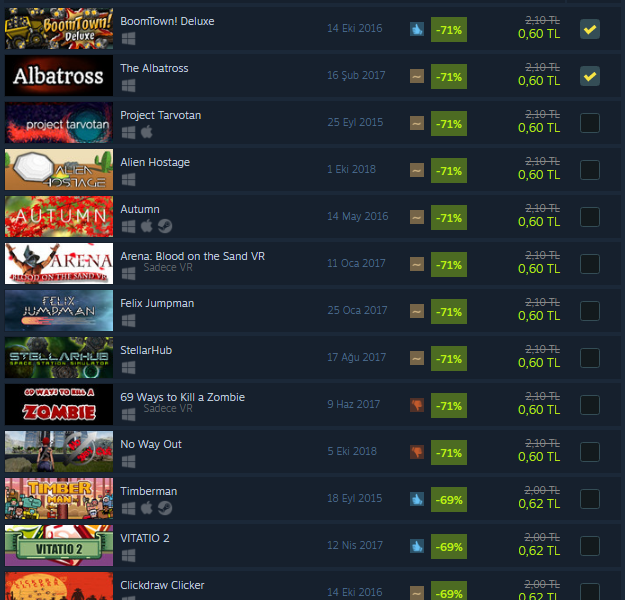Click the thumbs-down icon for 69 Ways to Kill a Zombie
The width and height of the screenshot is (625, 600).
[417, 405]
